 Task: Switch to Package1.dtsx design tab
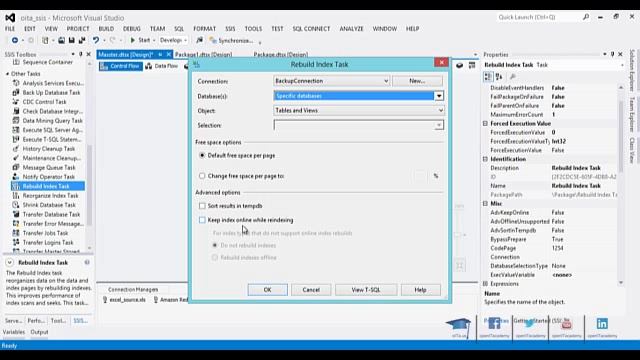203,54
